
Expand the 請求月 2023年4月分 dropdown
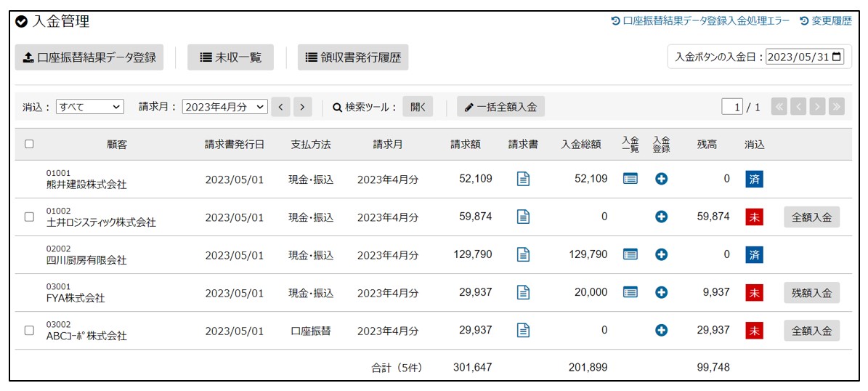pyautogui.click(x=225, y=107)
